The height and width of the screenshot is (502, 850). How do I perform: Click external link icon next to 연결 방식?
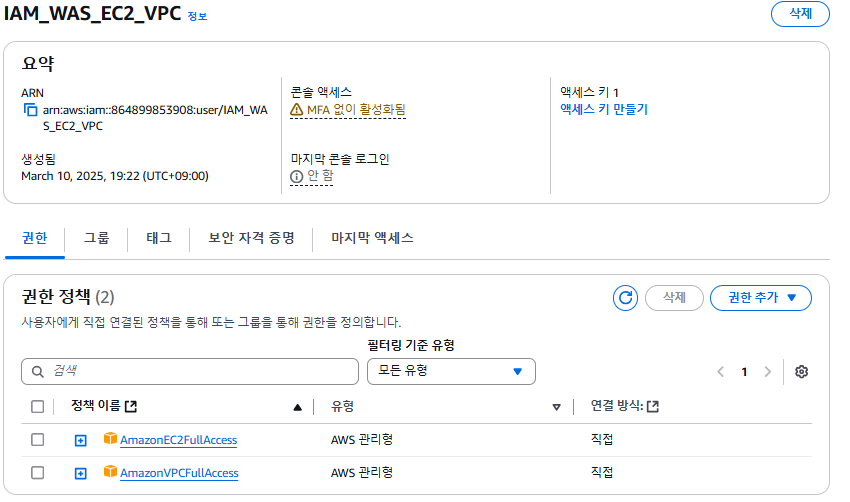pos(653,406)
